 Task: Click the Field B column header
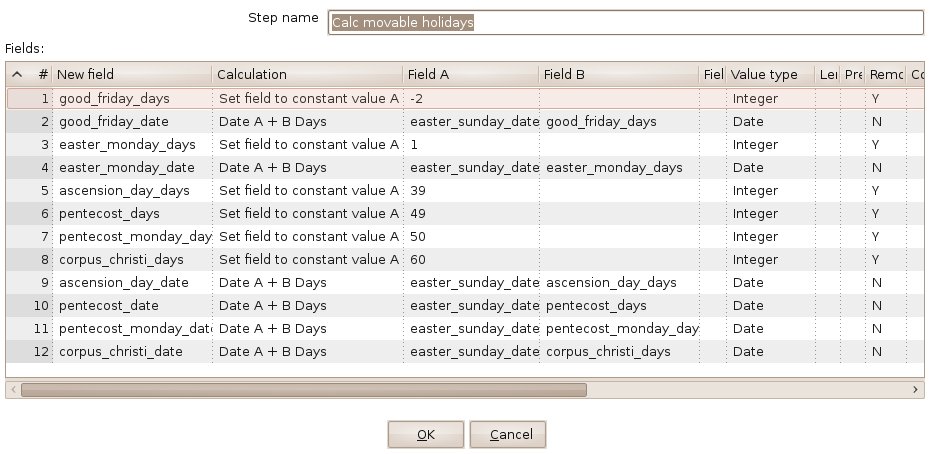(x=619, y=74)
